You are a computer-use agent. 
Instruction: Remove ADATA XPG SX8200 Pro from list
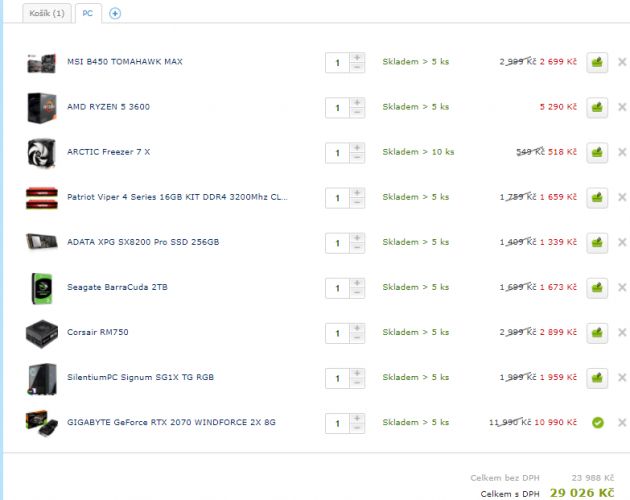pos(622,242)
